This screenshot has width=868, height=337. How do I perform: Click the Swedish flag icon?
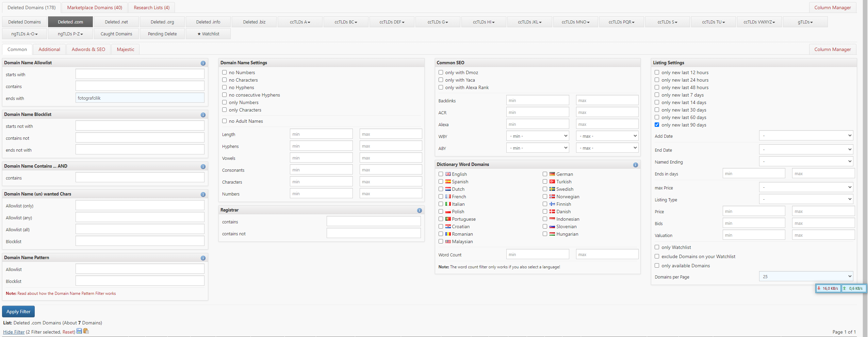point(552,189)
